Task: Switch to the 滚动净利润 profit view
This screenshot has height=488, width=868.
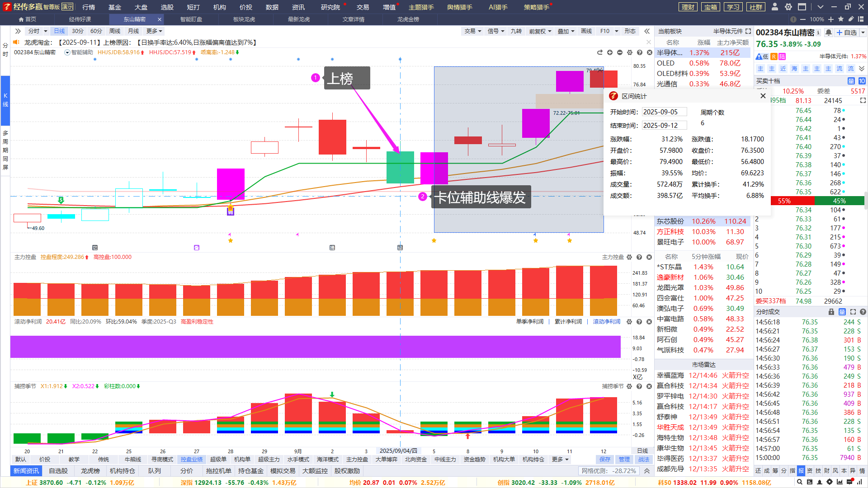Action: click(606, 322)
